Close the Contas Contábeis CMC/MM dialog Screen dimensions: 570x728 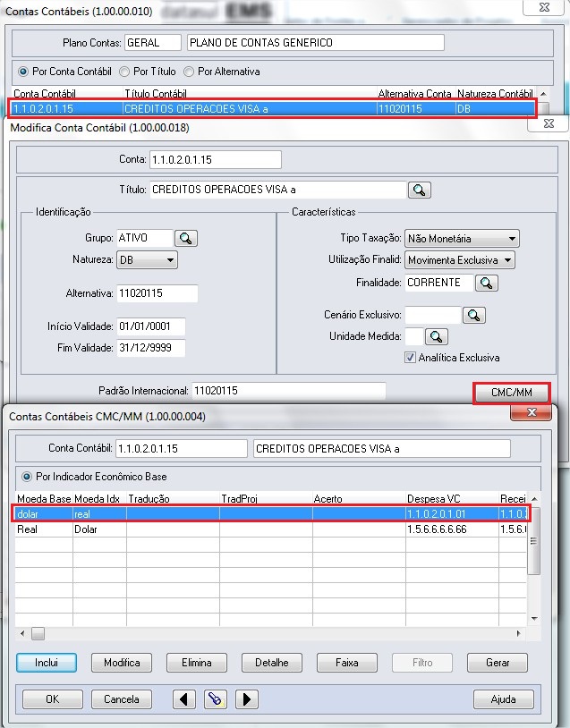point(532,412)
